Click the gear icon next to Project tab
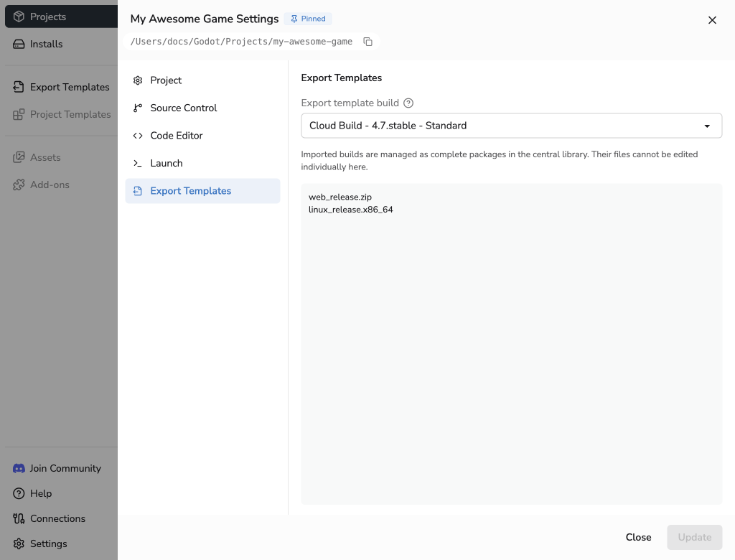Viewport: 735px width, 560px height. tap(138, 80)
